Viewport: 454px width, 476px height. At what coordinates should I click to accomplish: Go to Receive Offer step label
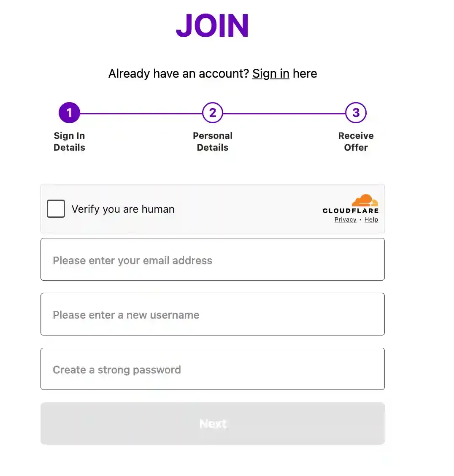pyautogui.click(x=356, y=141)
